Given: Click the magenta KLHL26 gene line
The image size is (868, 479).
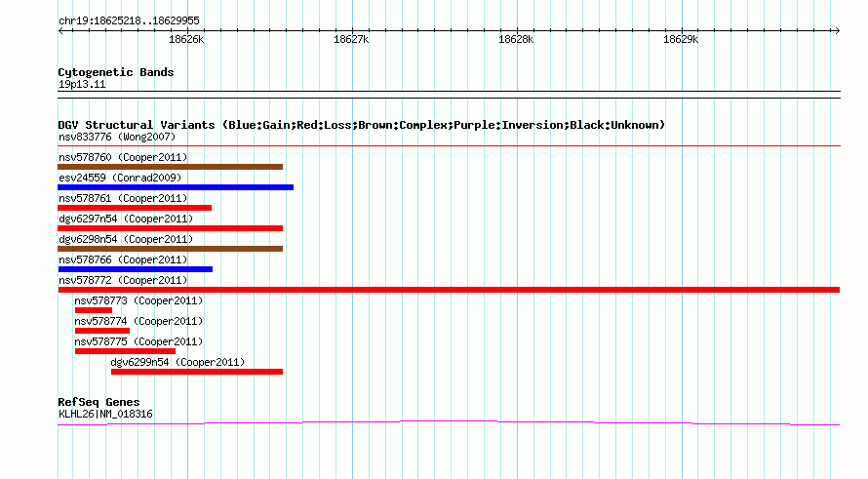Looking at the screenshot, I should click(449, 423).
